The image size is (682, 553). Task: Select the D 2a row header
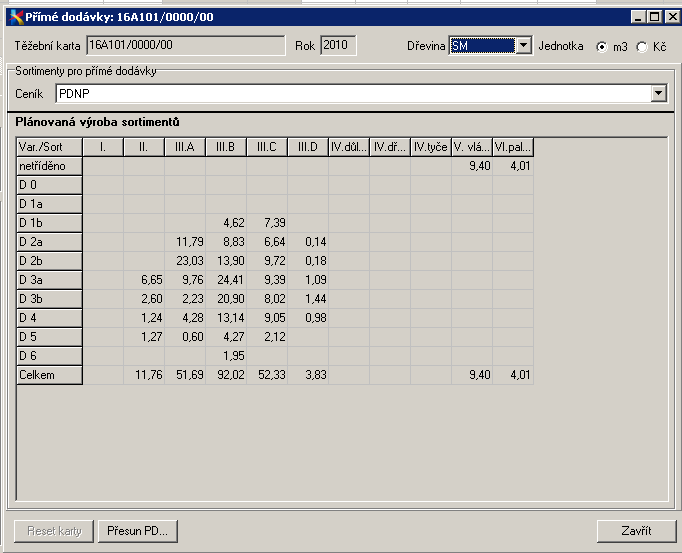pyautogui.click(x=49, y=242)
